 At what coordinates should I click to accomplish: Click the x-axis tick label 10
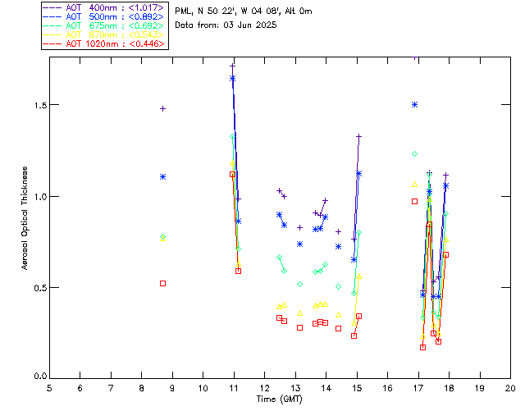point(203,388)
